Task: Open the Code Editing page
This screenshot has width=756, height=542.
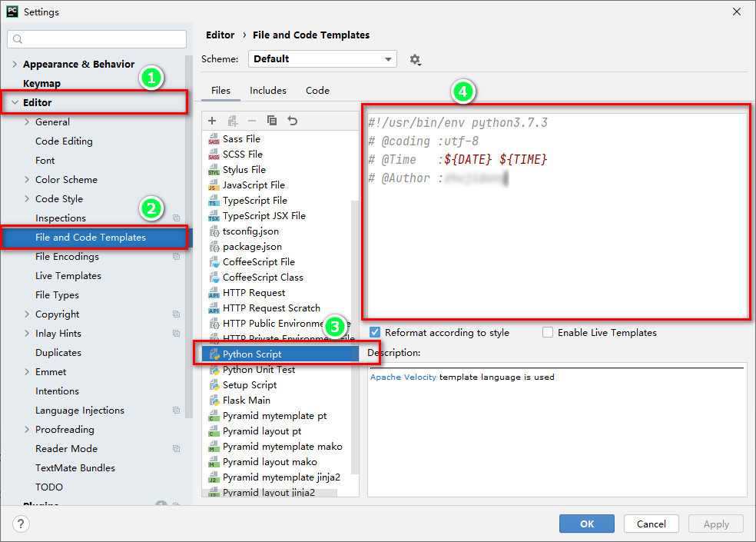Action: (64, 141)
